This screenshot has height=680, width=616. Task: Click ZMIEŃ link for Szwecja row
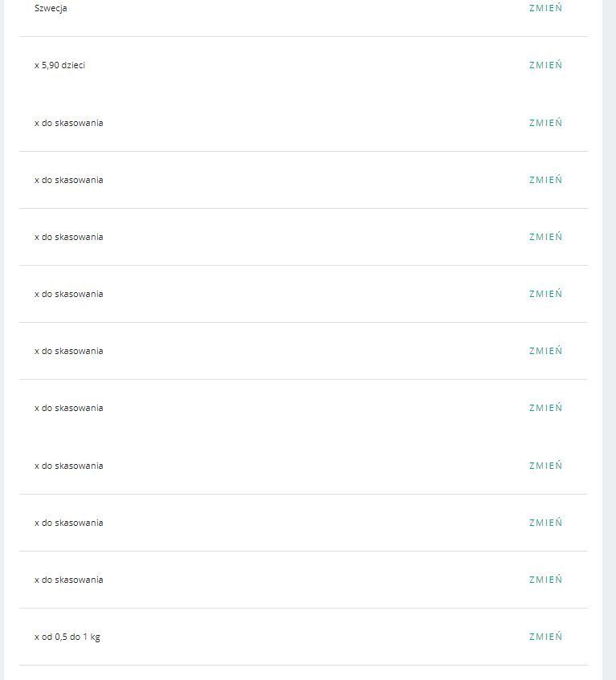coord(545,8)
